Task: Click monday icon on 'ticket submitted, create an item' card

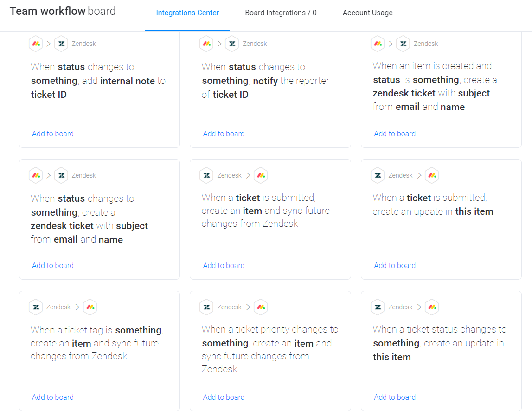Action: point(261,175)
